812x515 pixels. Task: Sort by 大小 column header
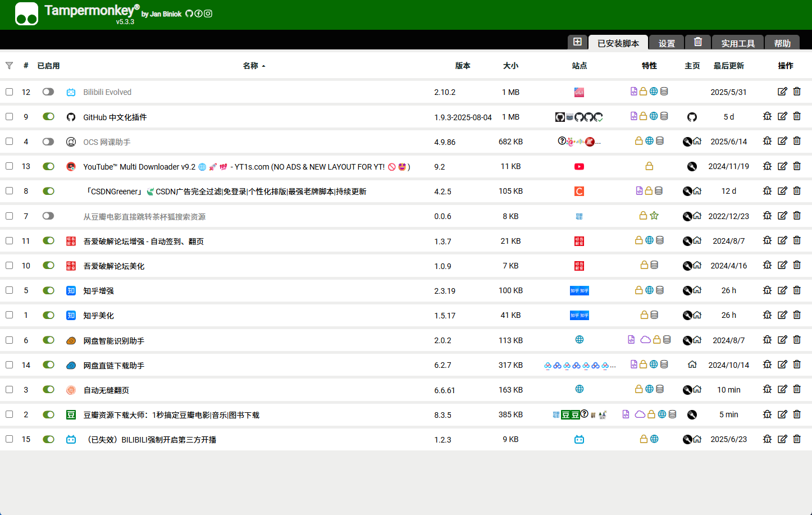click(x=510, y=66)
